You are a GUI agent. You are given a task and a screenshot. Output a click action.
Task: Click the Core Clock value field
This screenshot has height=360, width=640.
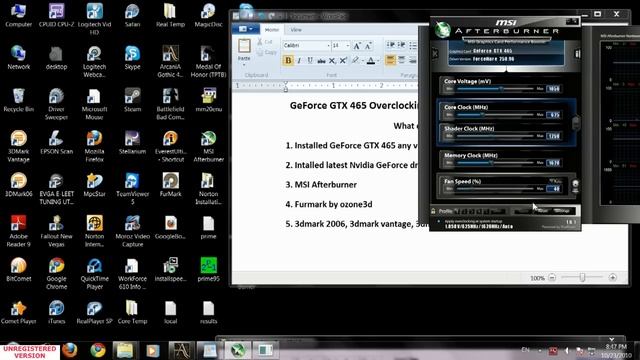point(553,115)
